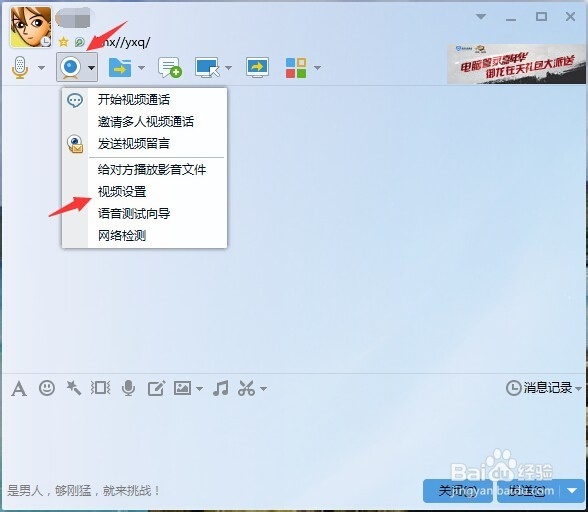Select 发送视频留言 menu entry
Viewport: 588px width, 512px height.
click(144, 143)
